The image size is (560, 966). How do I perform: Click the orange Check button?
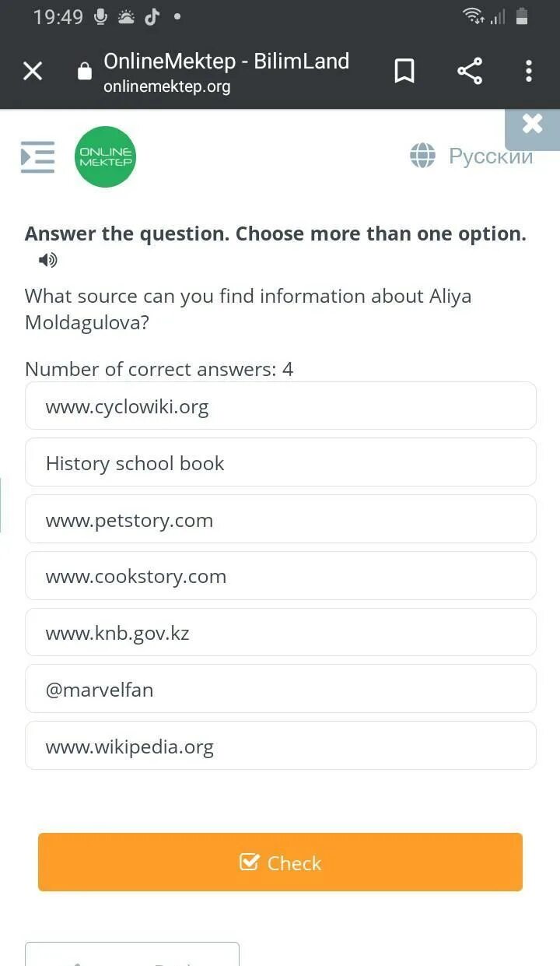[280, 862]
